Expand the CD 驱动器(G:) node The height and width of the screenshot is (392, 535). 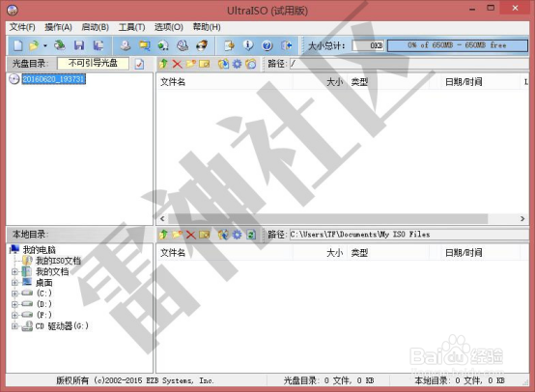pyautogui.click(x=14, y=326)
